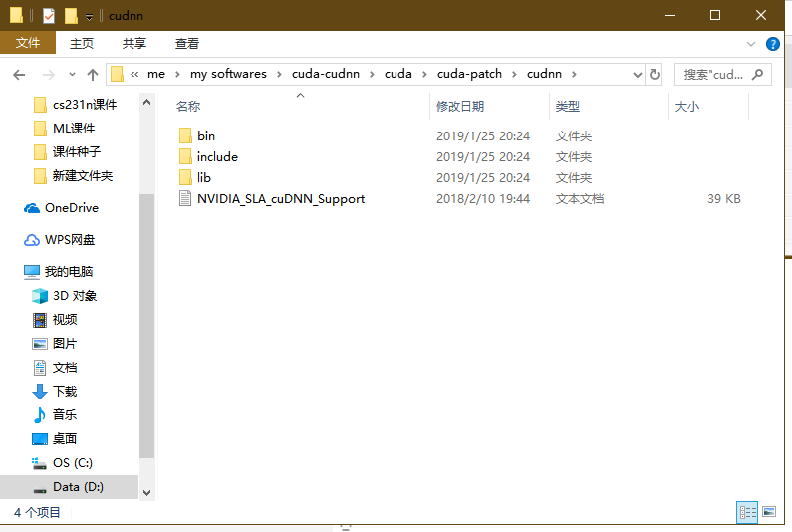This screenshot has width=792, height=532.
Task: Switch to the 共享 ribbon tab
Action: (x=134, y=44)
